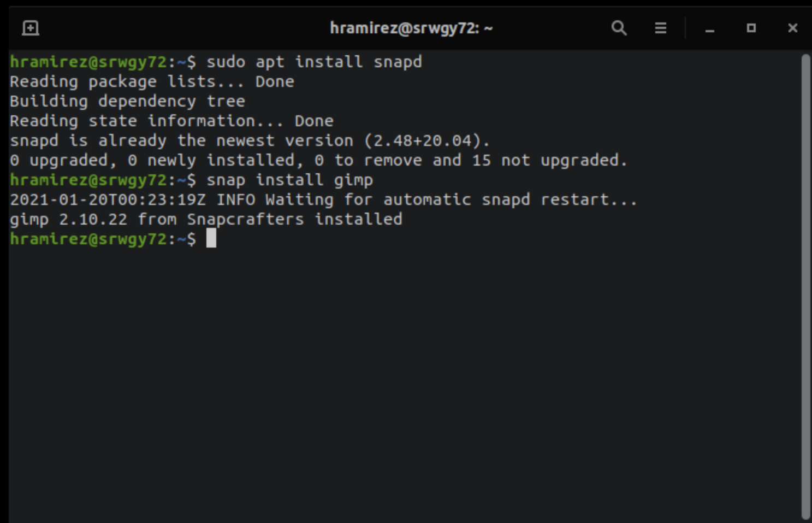This screenshot has width=812, height=523.
Task: Click the window title hramirez@srwgy72: ~
Action: tap(411, 28)
